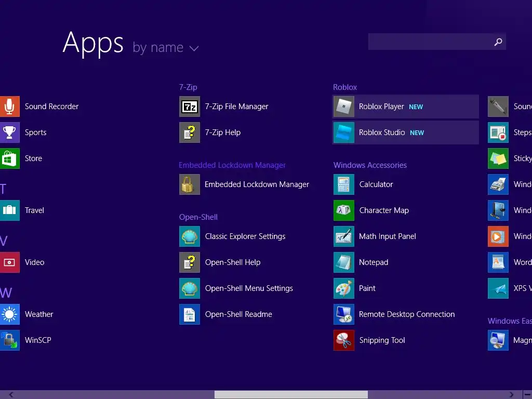Click the scrollbar left arrow

click(x=11, y=395)
